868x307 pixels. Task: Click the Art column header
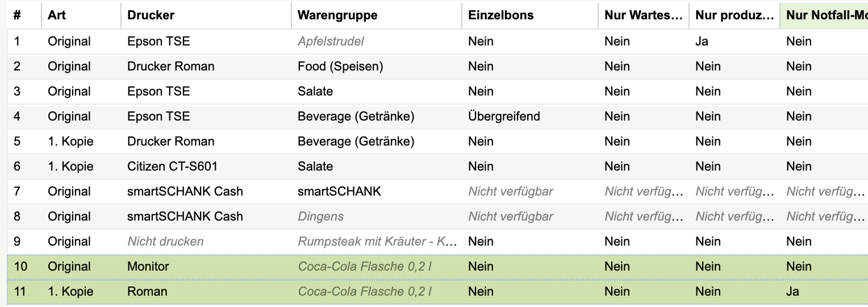click(81, 15)
